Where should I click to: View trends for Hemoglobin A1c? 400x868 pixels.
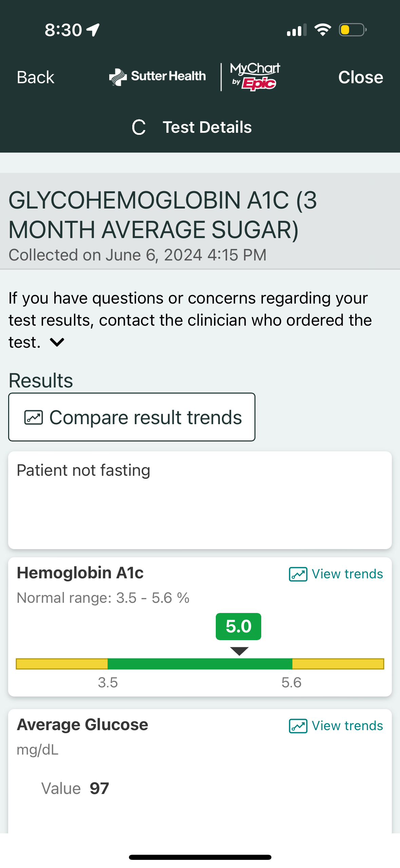347,574
